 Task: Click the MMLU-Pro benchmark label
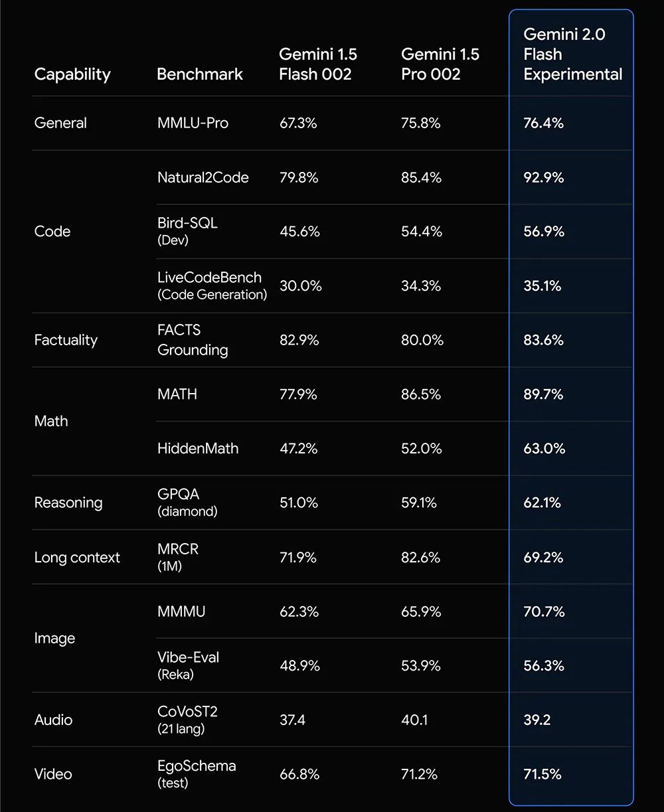click(x=193, y=123)
